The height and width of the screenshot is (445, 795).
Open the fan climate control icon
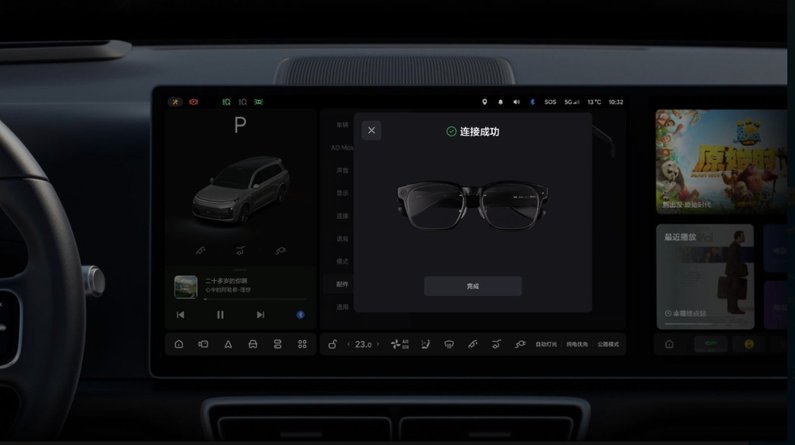click(400, 344)
